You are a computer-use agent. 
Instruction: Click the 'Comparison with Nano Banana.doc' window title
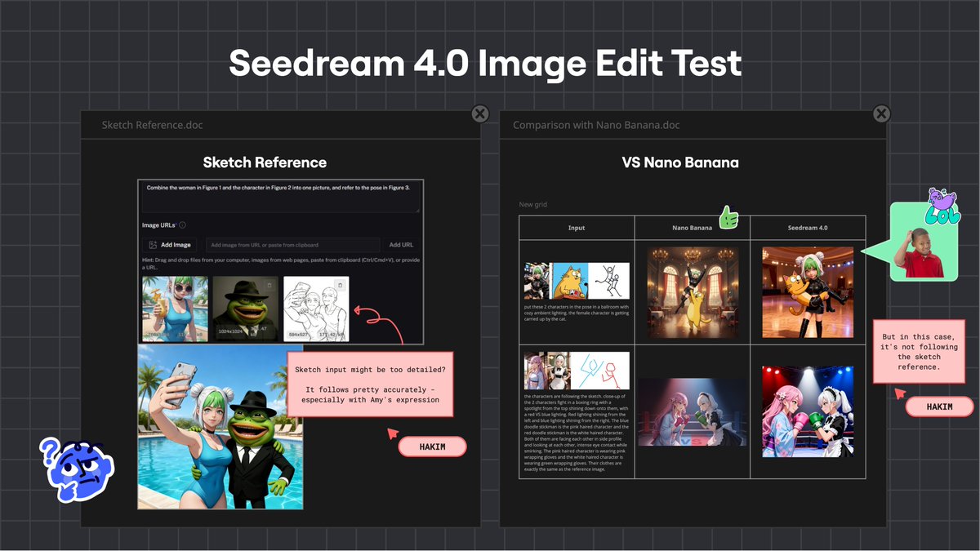click(596, 125)
